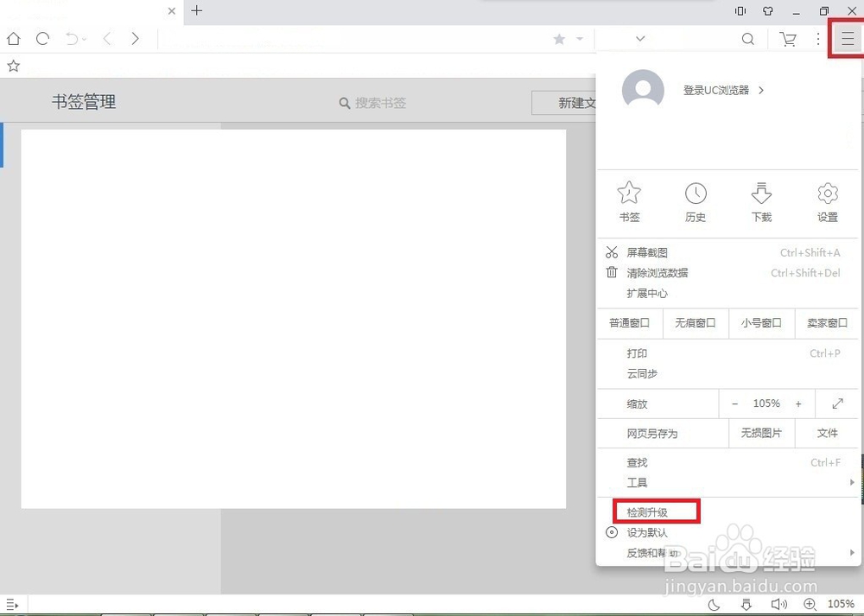This screenshot has height=616, width=864.
Task: Select the 无痕窗口 incognito window option
Action: [x=696, y=322]
